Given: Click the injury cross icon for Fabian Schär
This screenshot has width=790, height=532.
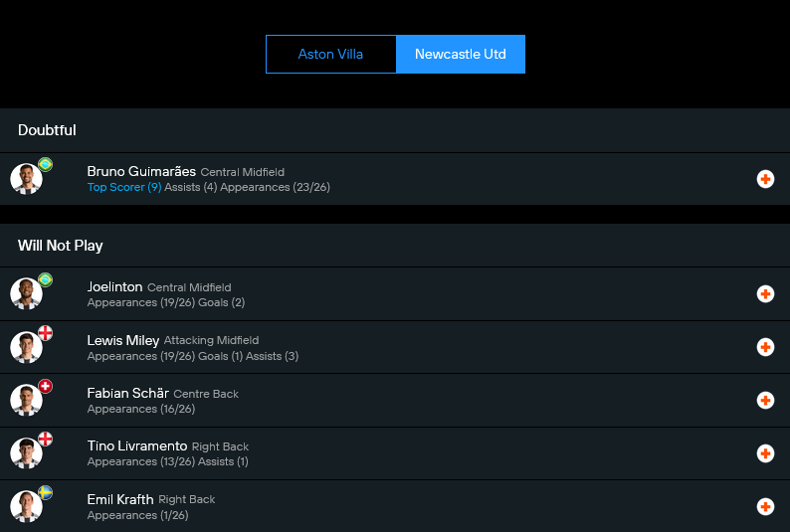Looking at the screenshot, I should click(x=765, y=401).
